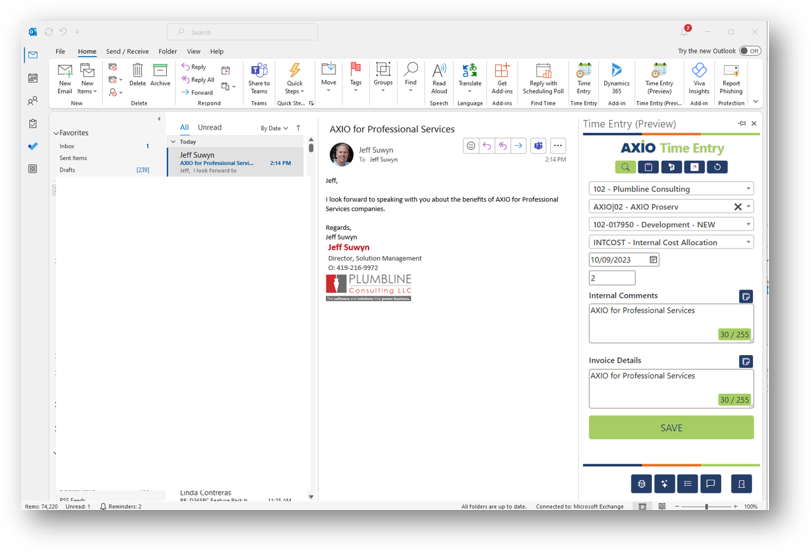Image resolution: width=811 pixels, height=552 pixels.
Task: Open the Help tab
Action: [x=217, y=51]
